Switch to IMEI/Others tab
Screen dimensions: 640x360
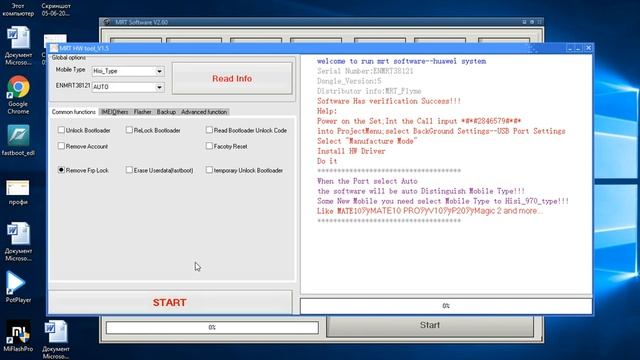(x=115, y=112)
